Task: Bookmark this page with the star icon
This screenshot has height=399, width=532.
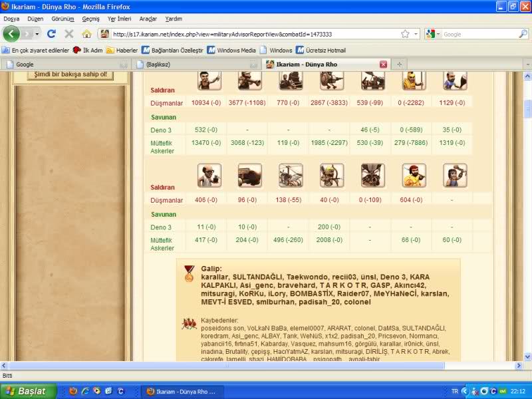Action: pyautogui.click(x=405, y=34)
